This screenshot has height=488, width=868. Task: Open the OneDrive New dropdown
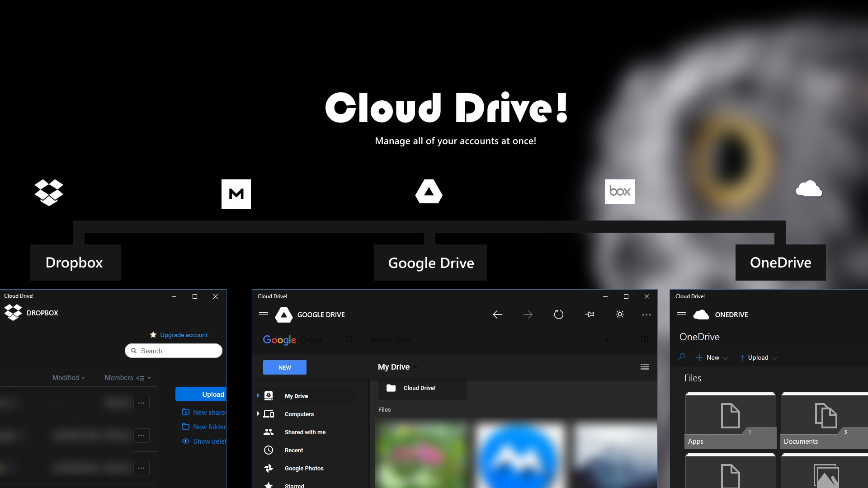click(x=712, y=357)
